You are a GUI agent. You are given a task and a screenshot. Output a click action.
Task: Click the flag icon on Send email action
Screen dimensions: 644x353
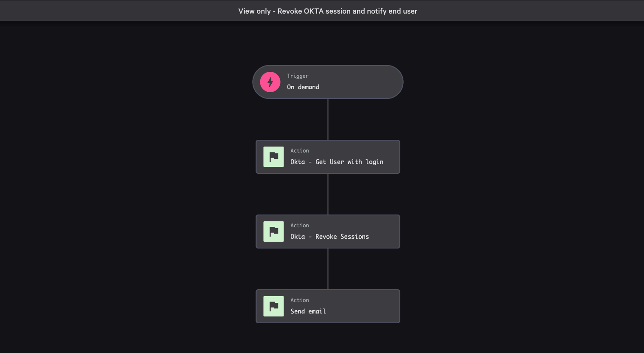coord(273,306)
